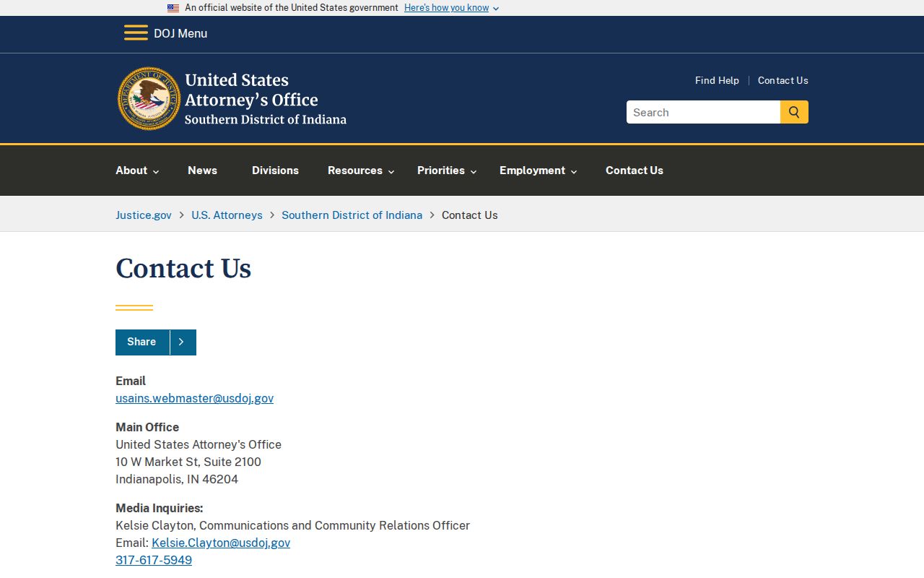The height and width of the screenshot is (578, 924).
Task: Click the yellow search magnifier button
Action: click(794, 112)
